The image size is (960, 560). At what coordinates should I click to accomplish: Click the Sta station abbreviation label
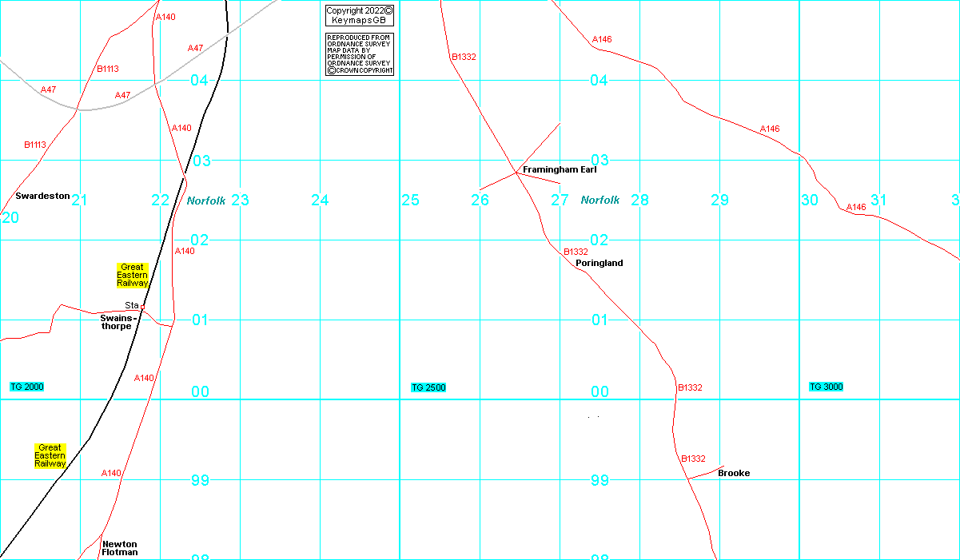pos(131,305)
